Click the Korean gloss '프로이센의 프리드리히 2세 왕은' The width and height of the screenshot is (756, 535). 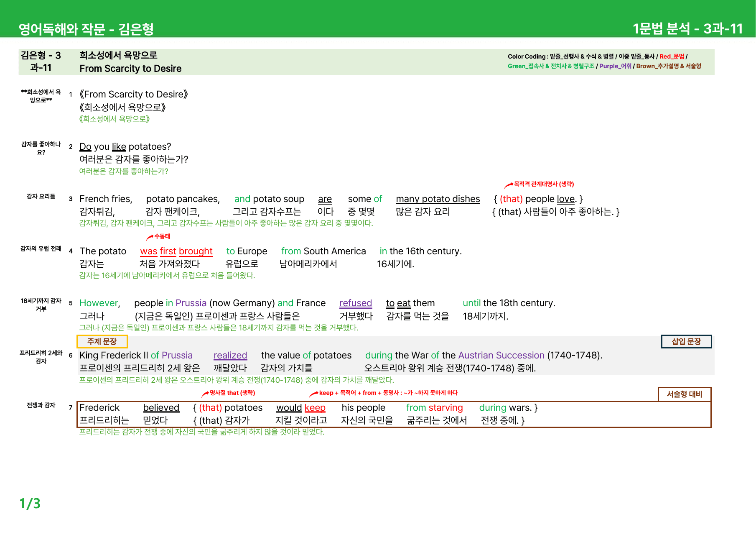pyautogui.click(x=140, y=368)
